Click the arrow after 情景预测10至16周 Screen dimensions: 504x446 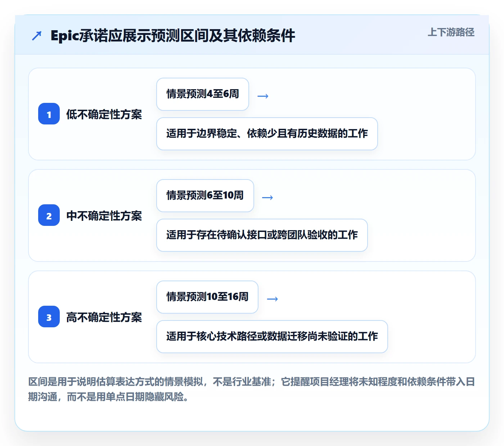tap(272, 299)
